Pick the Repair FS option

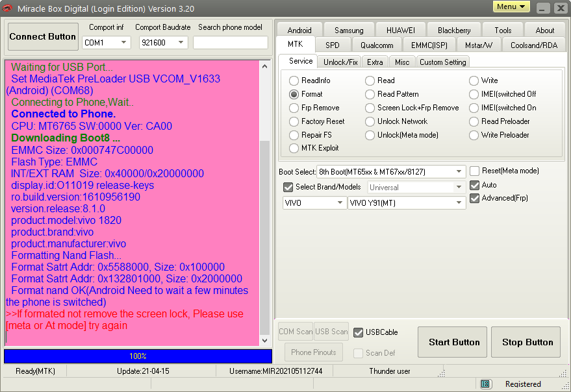coord(311,135)
